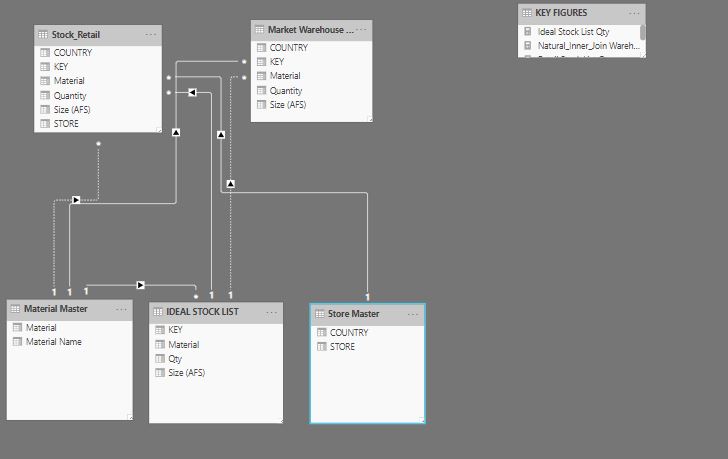This screenshot has width=728, height=459.
Task: Click the right arrow on Material Master–IDEAL STOCK LIST relationship
Action: (140, 285)
